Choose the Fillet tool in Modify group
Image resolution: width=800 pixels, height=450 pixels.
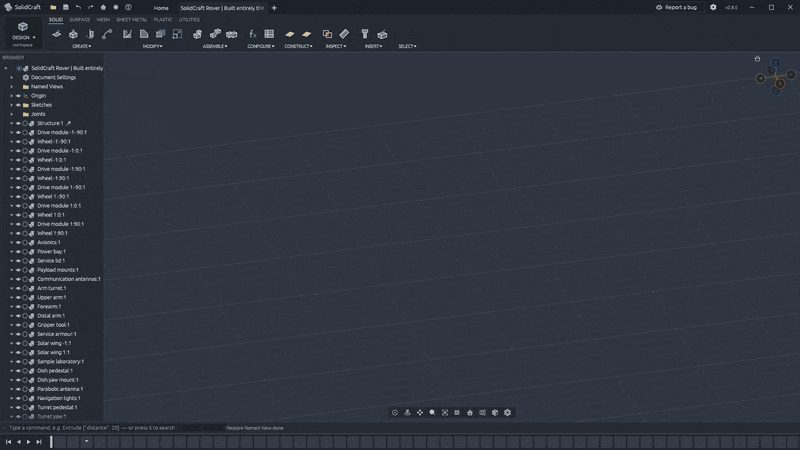[144, 34]
